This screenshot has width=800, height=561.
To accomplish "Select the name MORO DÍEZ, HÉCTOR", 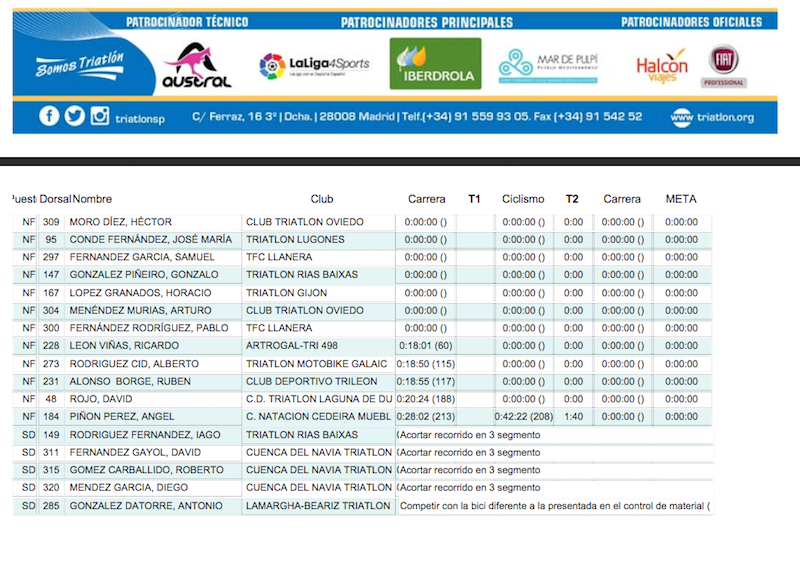I will pos(120,222).
